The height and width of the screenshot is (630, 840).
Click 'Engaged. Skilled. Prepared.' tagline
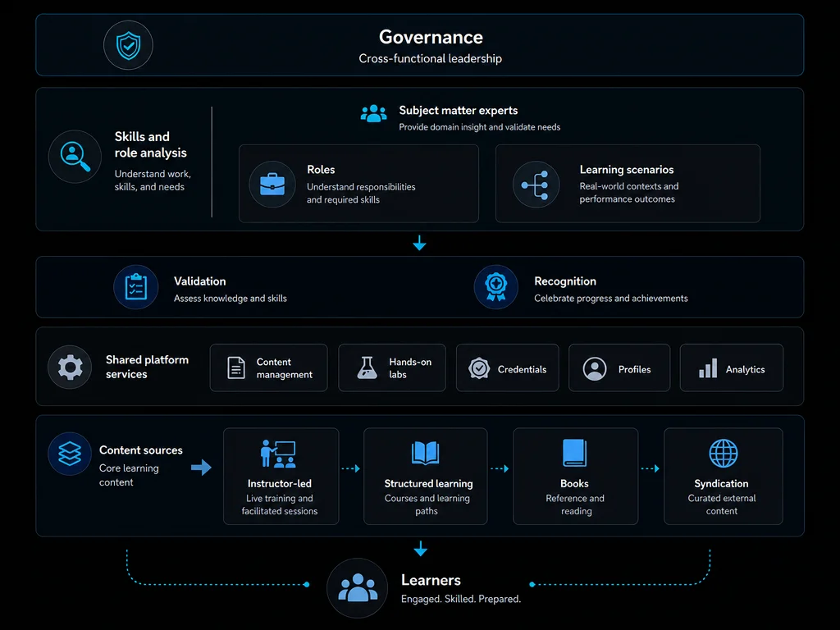click(461, 599)
